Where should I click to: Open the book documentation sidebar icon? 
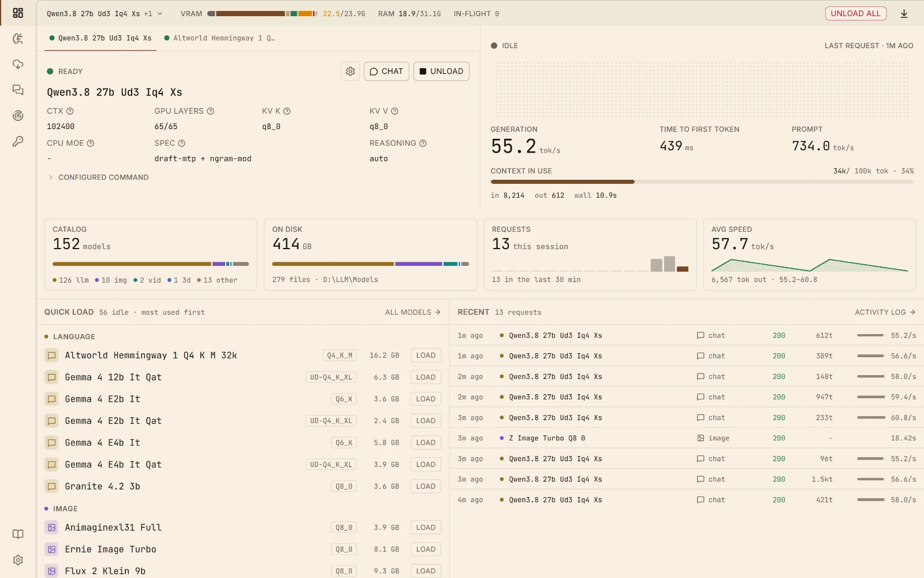18,534
